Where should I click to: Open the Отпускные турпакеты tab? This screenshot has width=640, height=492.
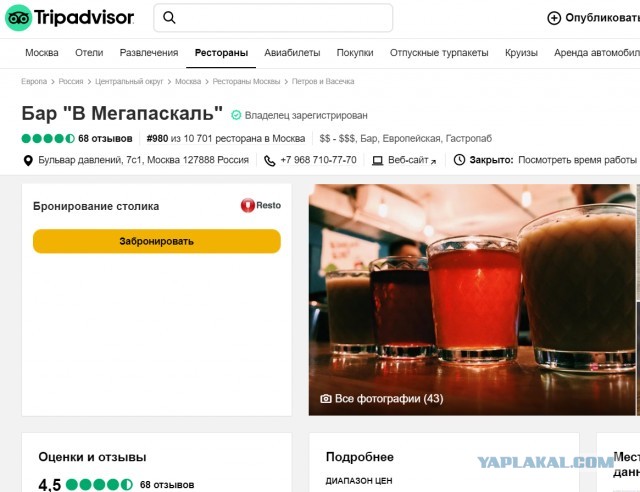439,53
